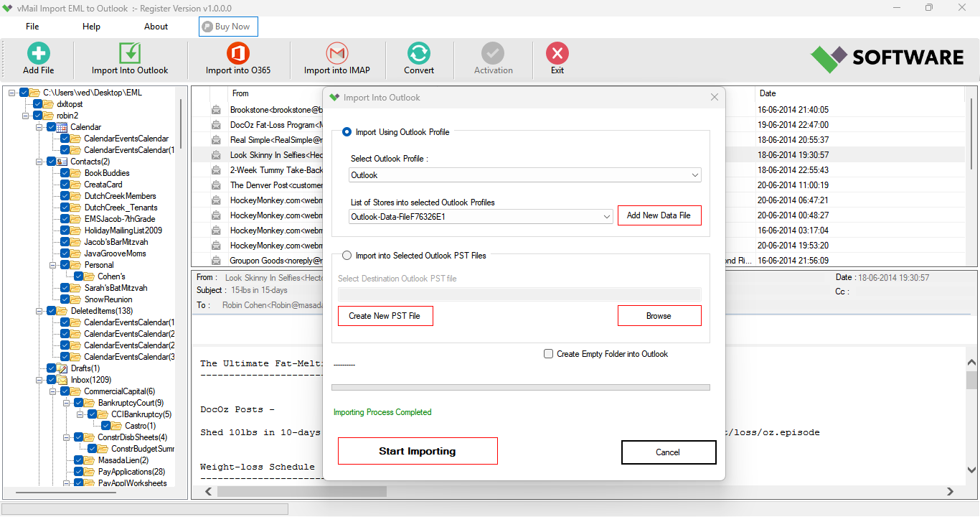
Task: Click the Contacts(2) folder icon
Action: [62, 162]
